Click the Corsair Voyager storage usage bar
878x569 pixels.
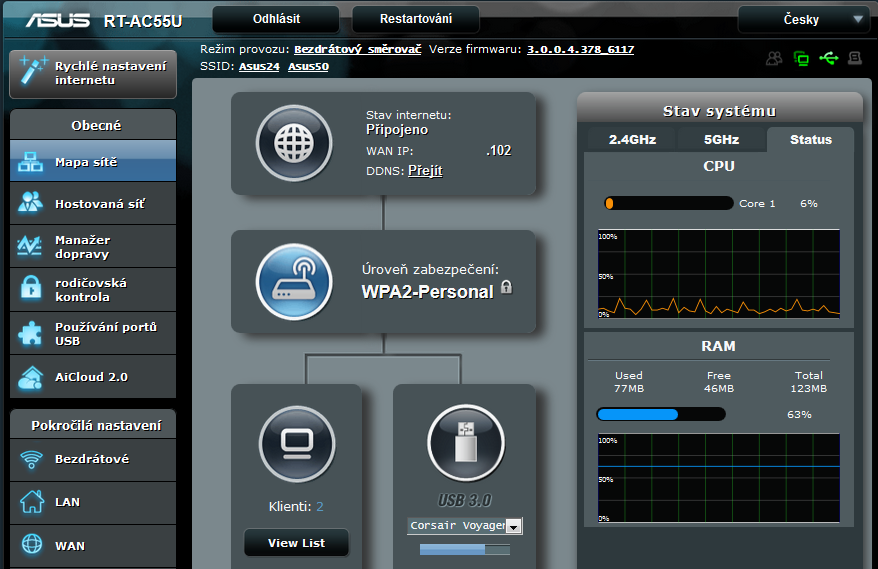click(464, 549)
